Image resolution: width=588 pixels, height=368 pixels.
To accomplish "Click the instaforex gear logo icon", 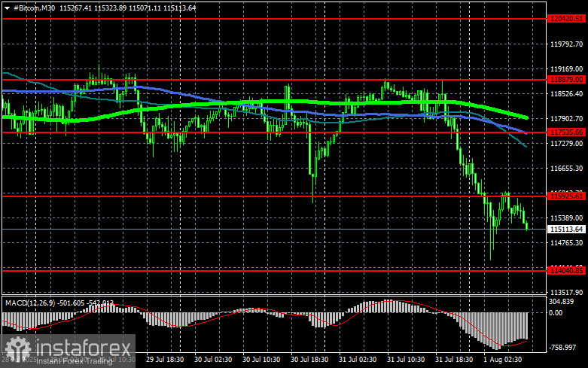I will coord(18,349).
